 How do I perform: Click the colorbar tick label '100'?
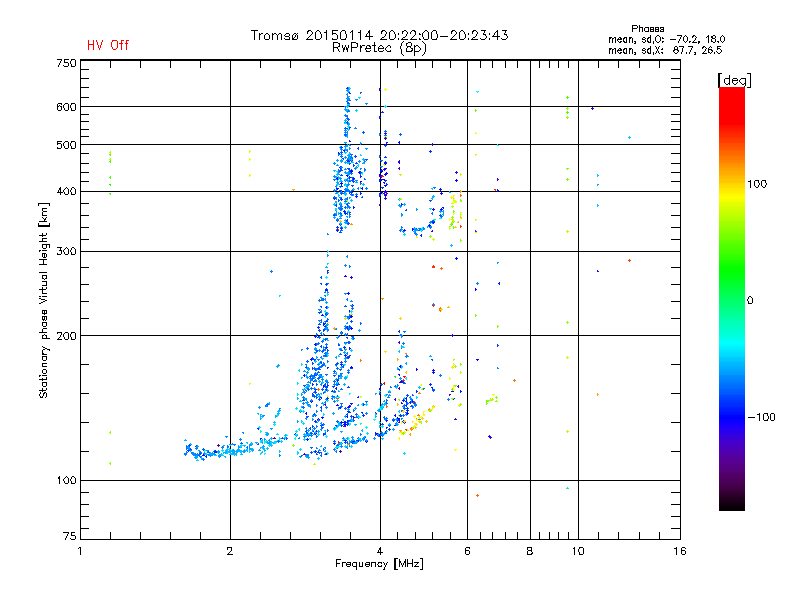(x=757, y=184)
